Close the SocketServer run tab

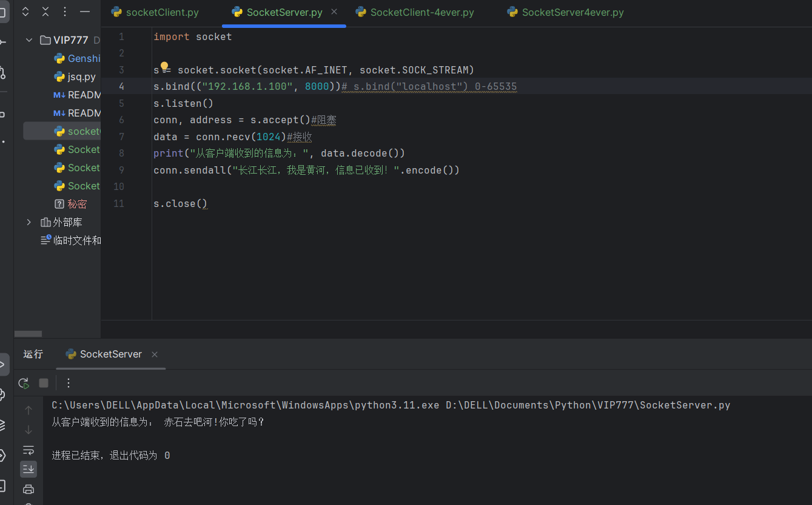[x=155, y=354]
